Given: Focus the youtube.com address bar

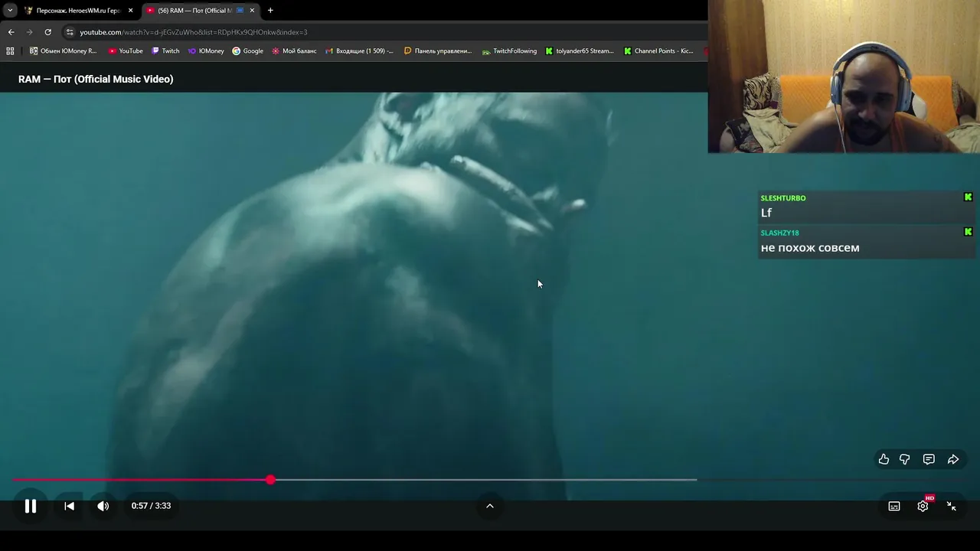Looking at the screenshot, I should [383, 32].
